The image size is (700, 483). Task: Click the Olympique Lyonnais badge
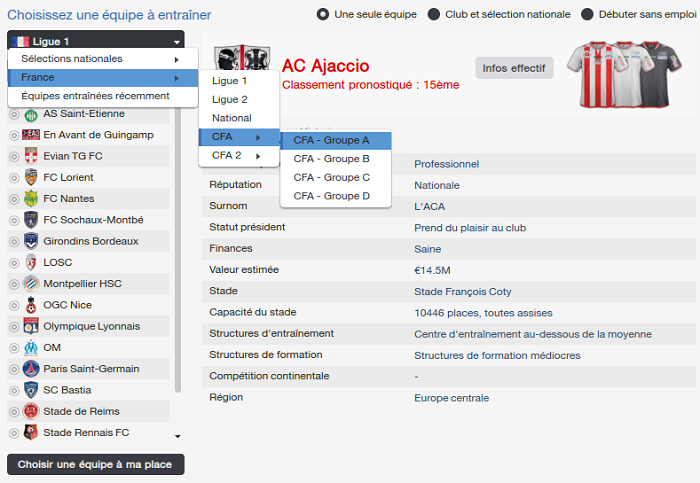tap(31, 326)
